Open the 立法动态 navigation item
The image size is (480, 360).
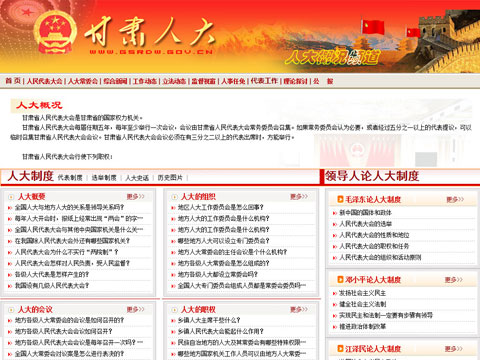(x=174, y=81)
